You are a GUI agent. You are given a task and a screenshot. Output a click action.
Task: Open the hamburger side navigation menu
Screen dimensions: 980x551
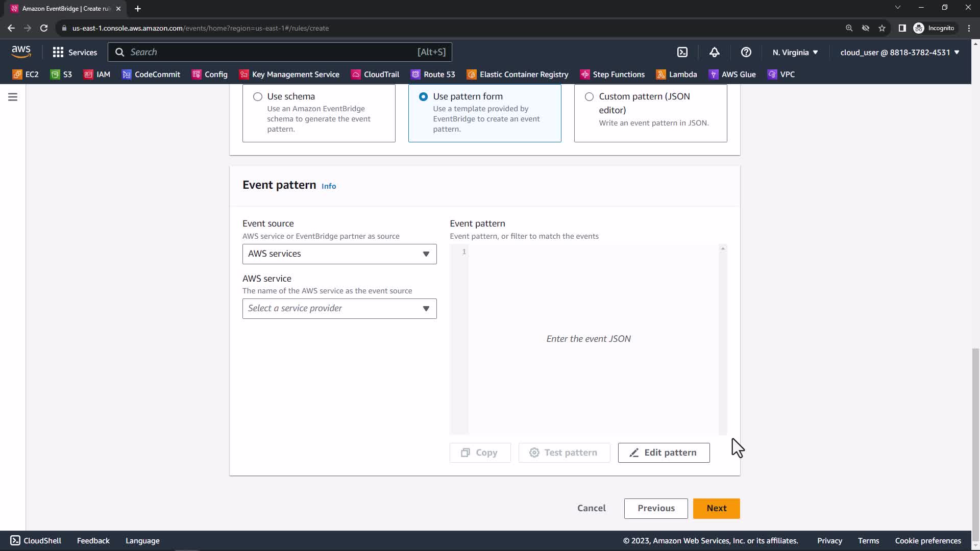click(13, 97)
